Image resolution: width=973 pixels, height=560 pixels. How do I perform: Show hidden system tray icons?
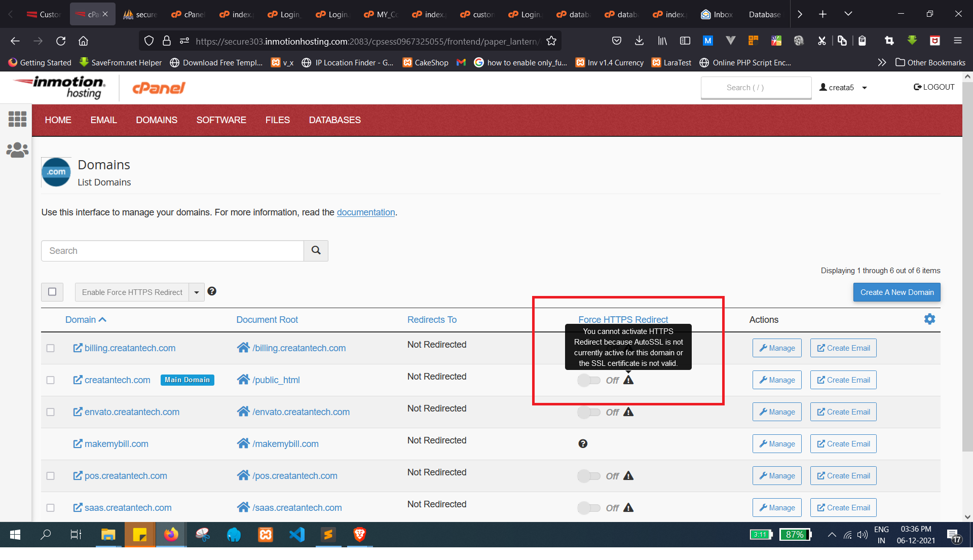(x=832, y=535)
